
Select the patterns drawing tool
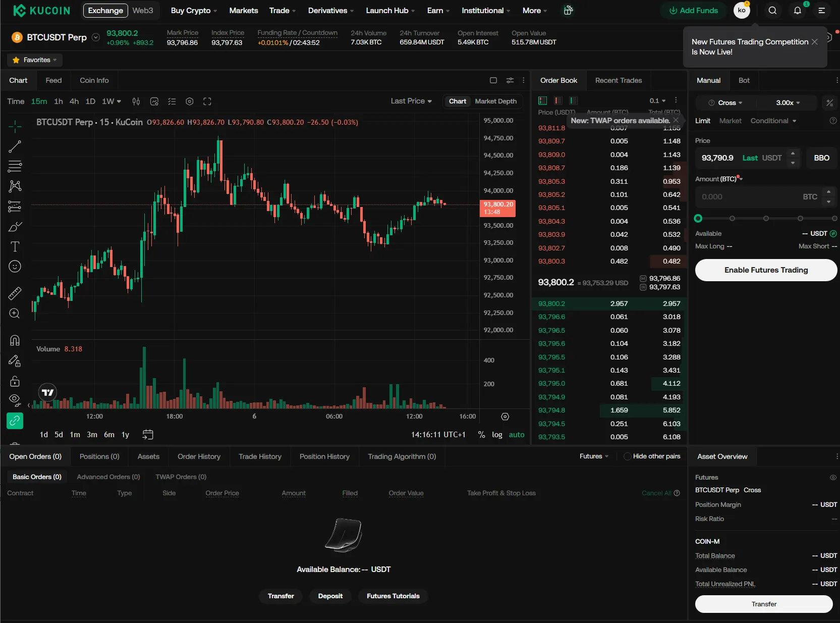coord(15,186)
